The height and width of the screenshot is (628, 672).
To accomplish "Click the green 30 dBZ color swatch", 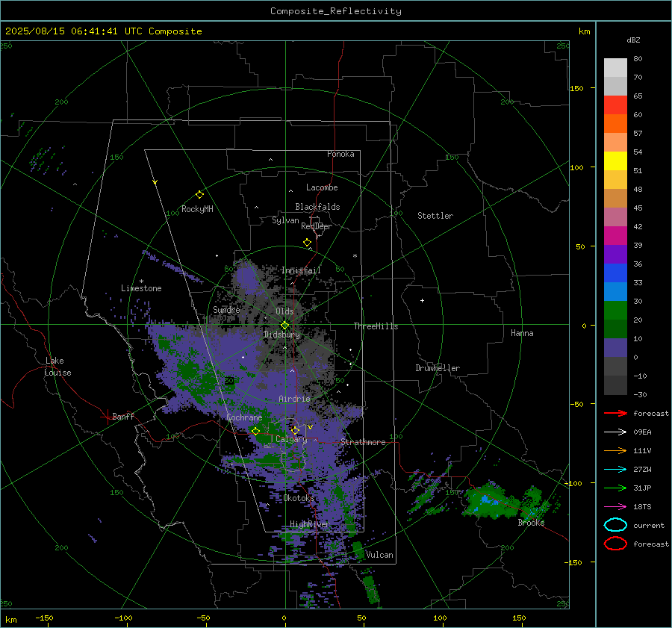I will click(x=615, y=310).
